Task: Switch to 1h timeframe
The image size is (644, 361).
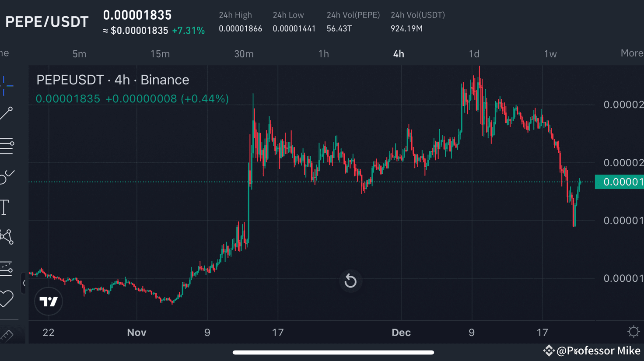Action: coord(323,54)
